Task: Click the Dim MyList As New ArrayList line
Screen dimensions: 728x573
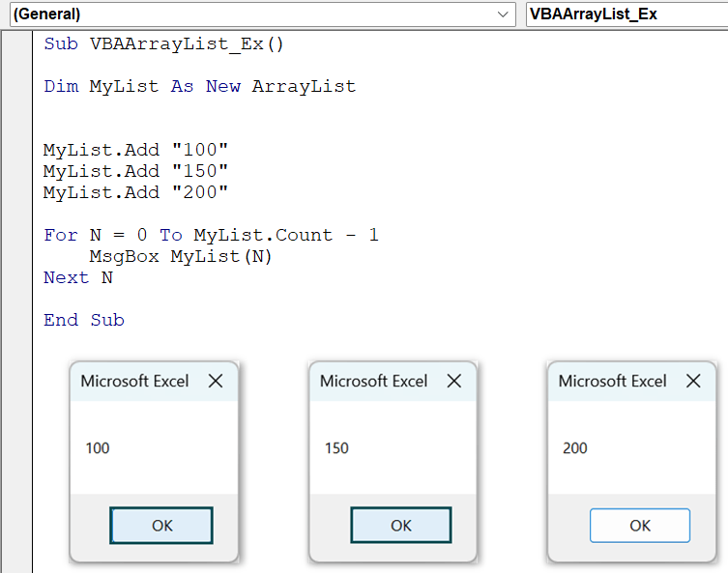Action: pos(199,86)
